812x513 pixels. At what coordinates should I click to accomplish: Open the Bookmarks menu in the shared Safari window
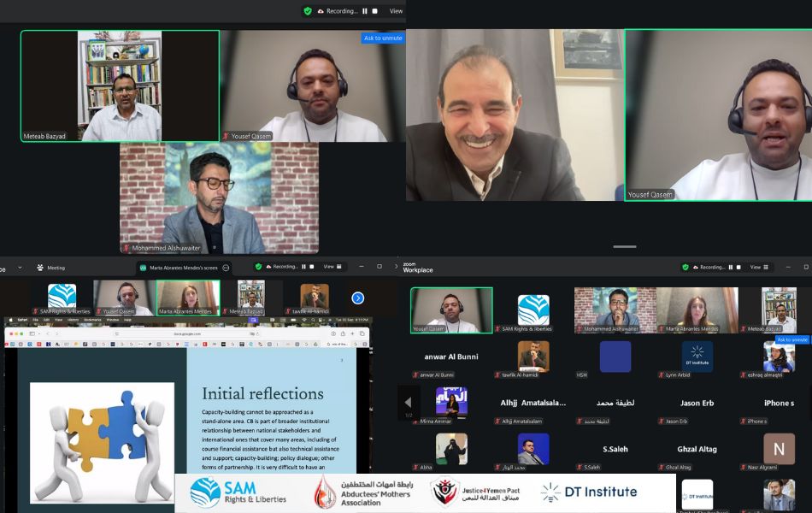point(92,320)
